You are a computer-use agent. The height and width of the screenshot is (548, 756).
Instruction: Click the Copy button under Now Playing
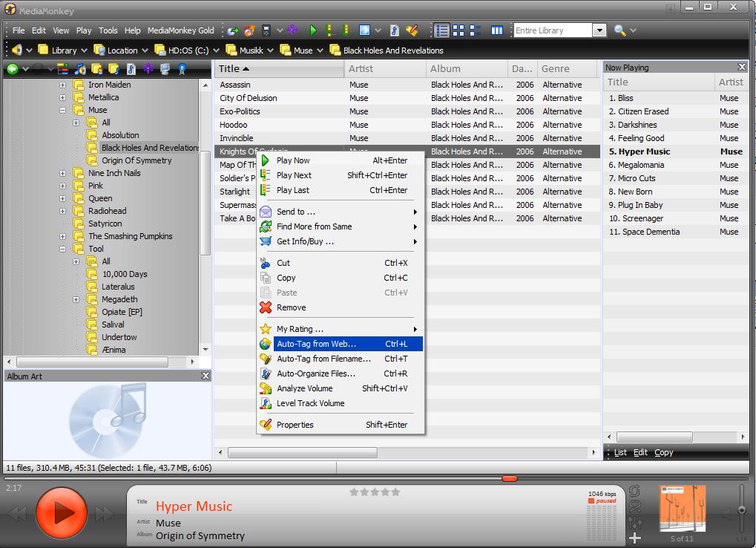pyautogui.click(x=663, y=452)
